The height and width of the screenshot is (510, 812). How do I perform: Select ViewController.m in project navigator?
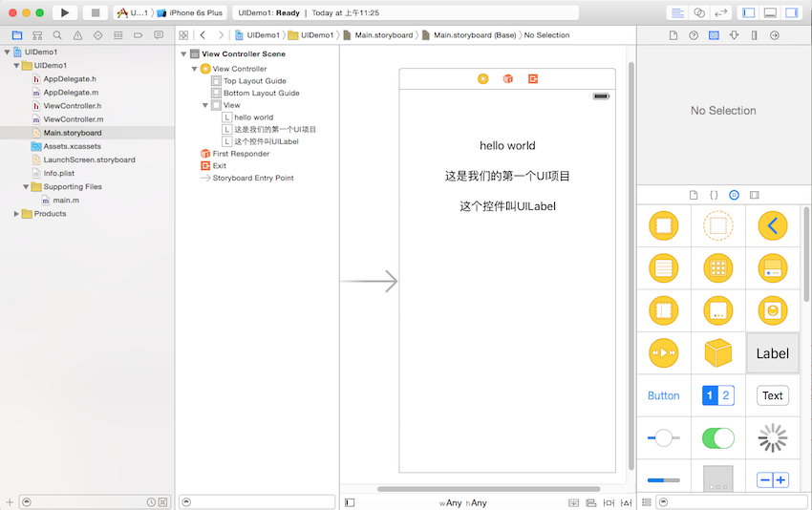click(73, 119)
